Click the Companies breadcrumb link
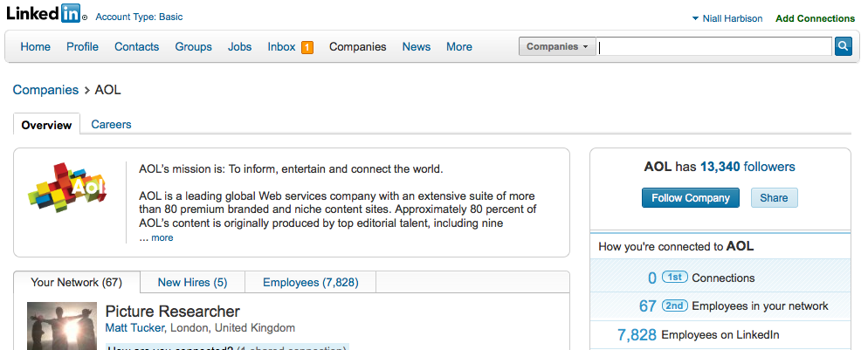Screen dimensions: 868x350 (46, 90)
